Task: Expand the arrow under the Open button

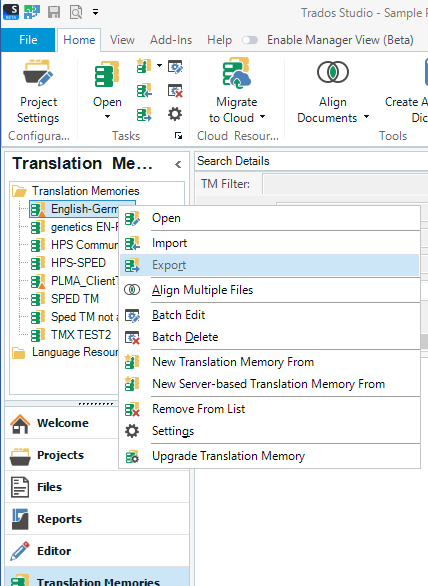Action: [107, 117]
